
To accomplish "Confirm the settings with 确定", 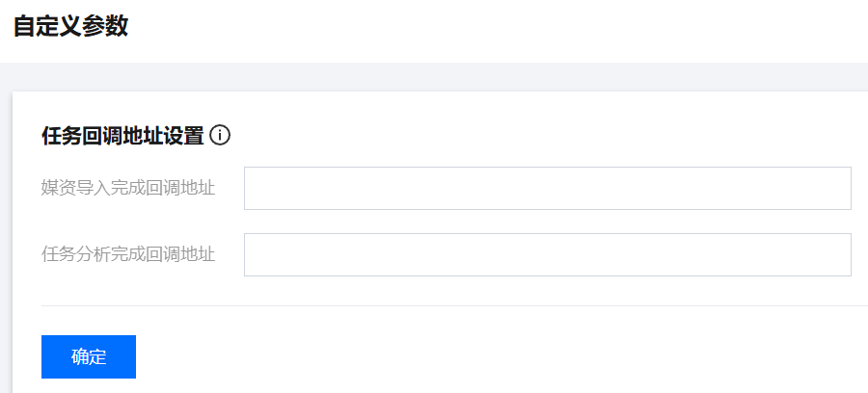I will pos(89,356).
